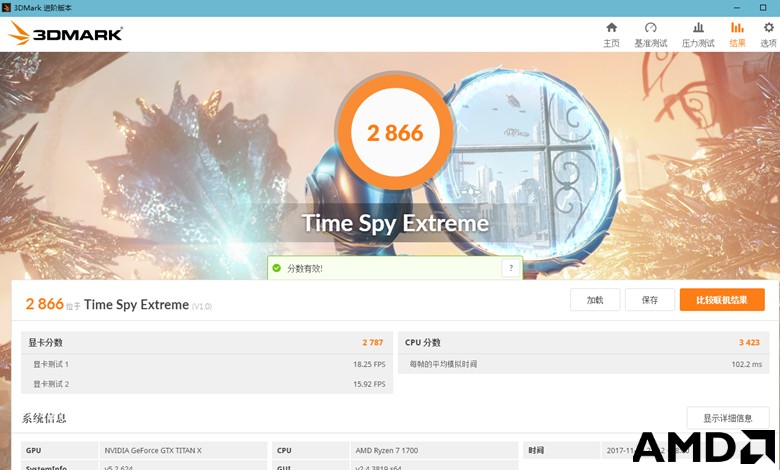Click the graphics score value 2 787
The height and width of the screenshot is (470, 780).
coord(373,342)
